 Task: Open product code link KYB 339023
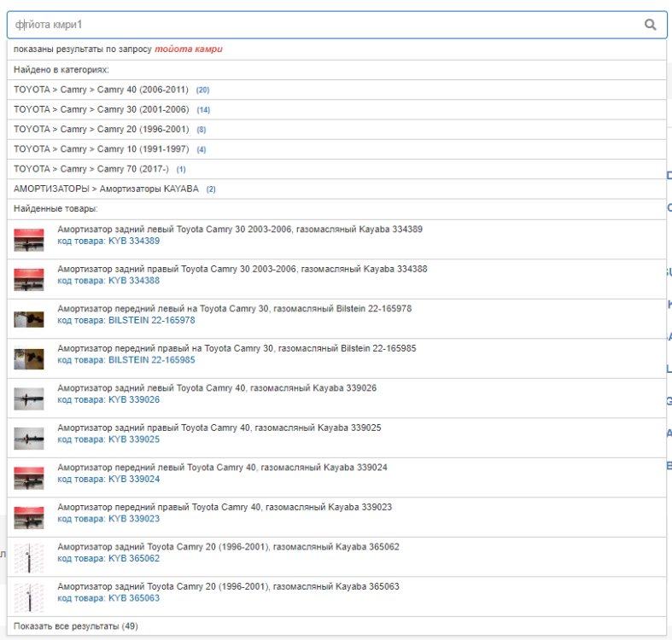[x=133, y=519]
